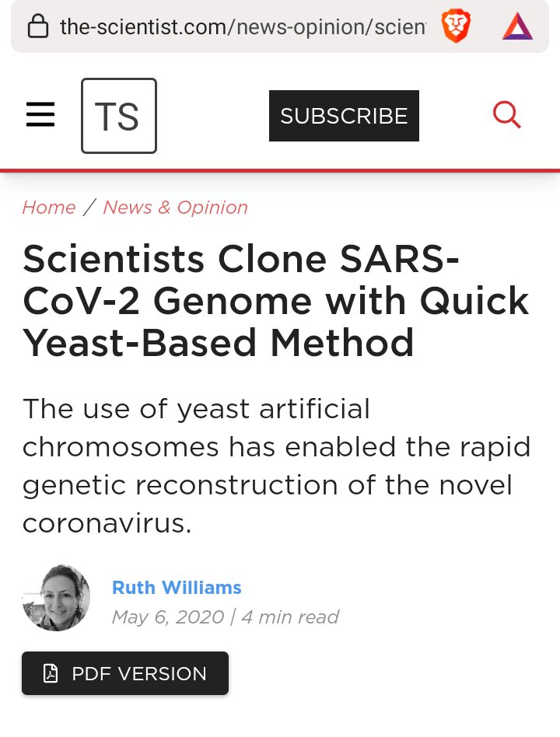Screen dimensions: 560x737
Task: Open the Brave Rewards triangle icon
Action: point(517,26)
